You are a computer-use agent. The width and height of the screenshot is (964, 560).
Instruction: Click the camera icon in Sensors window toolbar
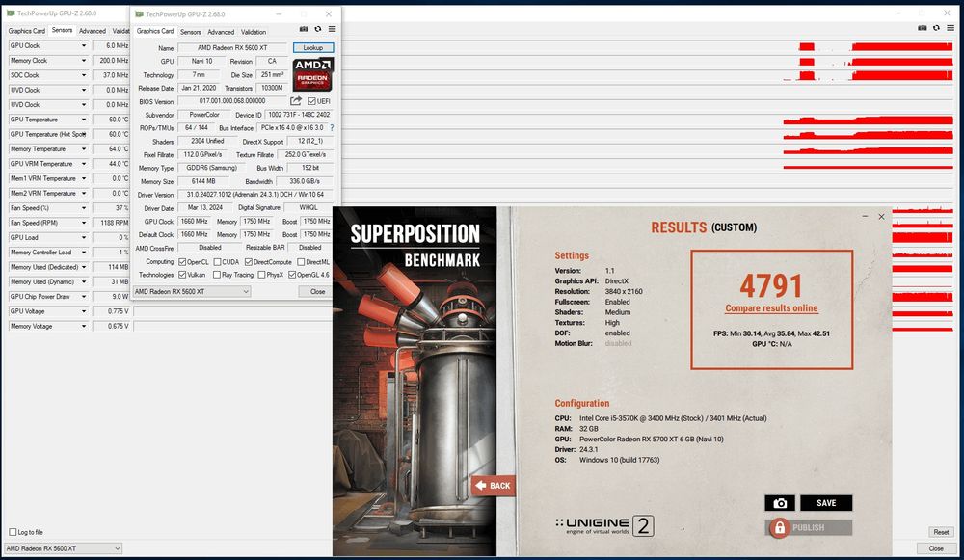(922, 28)
